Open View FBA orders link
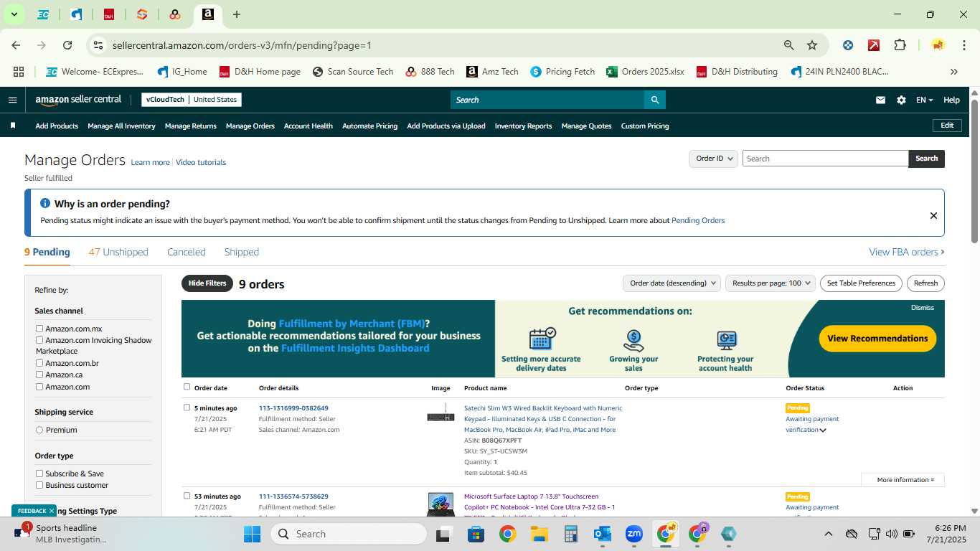The image size is (980, 551). 907,252
